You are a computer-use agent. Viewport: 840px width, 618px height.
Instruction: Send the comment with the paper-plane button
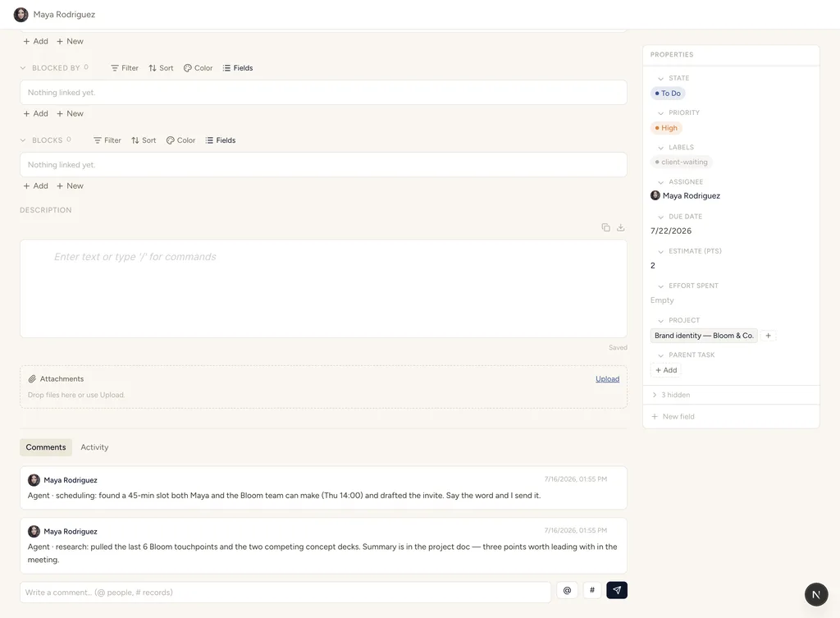[617, 590]
